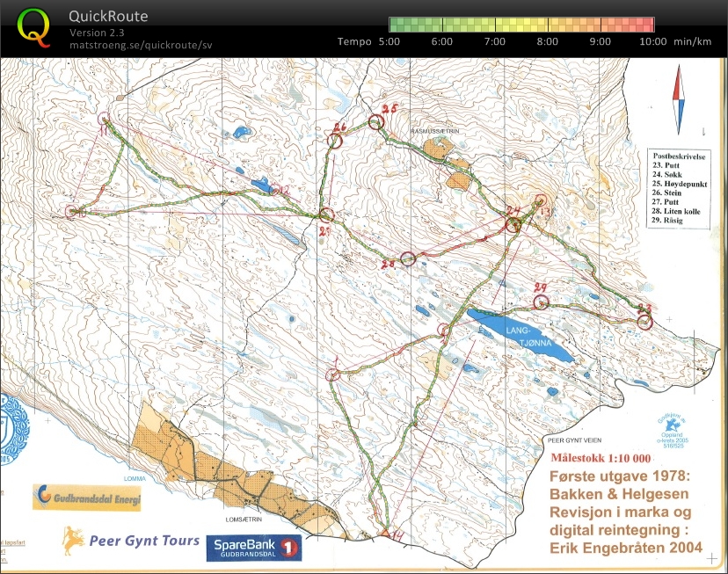
Task: Click the SpareBank 1 Gudbrandsdal logo
Action: tap(254, 548)
